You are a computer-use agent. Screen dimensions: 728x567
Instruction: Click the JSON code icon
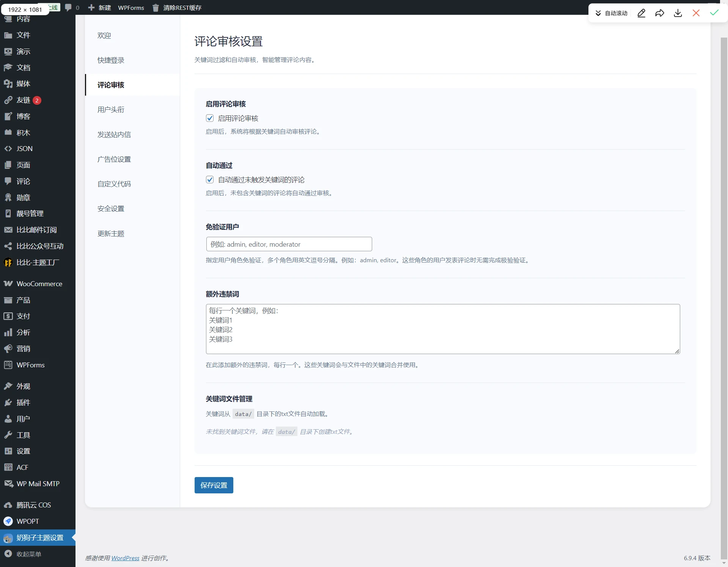click(x=8, y=149)
